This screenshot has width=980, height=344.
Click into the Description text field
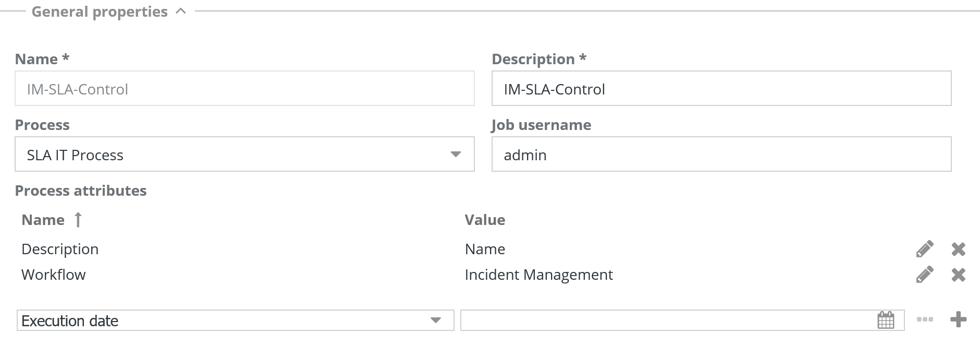pos(721,89)
